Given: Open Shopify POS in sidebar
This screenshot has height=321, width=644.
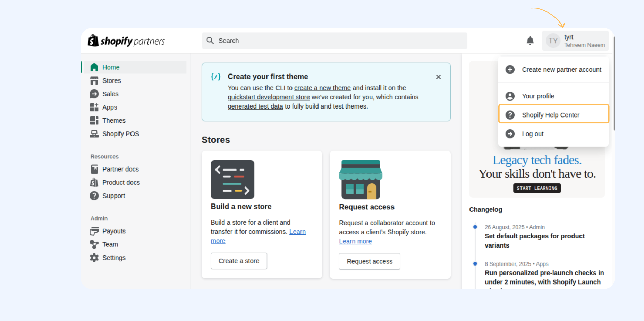Looking at the screenshot, I should (135, 134).
